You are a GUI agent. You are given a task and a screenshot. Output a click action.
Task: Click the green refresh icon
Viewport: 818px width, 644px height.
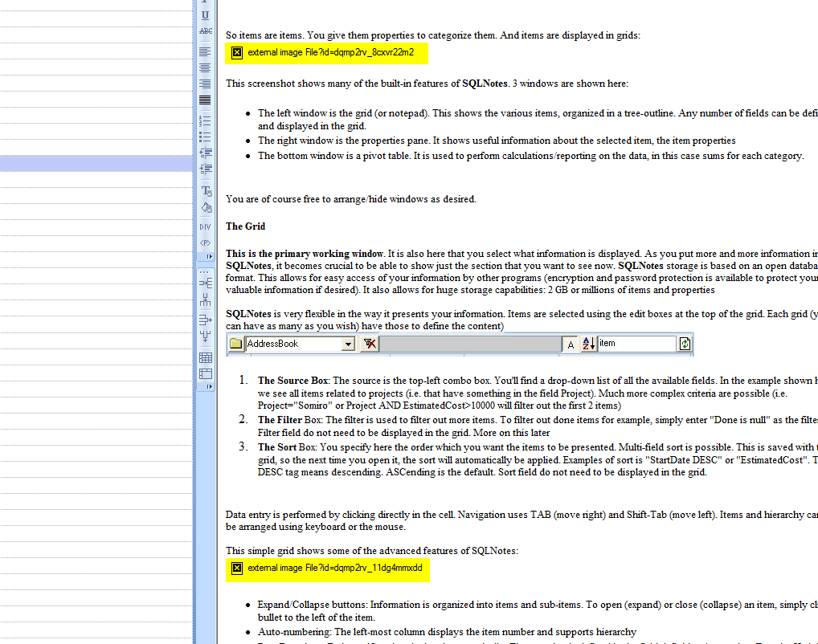[685, 344]
